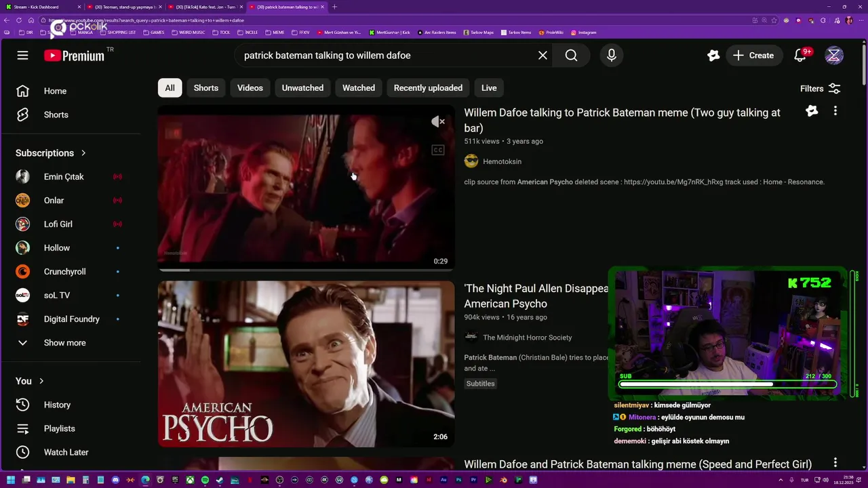Open the WEIRD MUSIC bookmarks folder

[188, 33]
